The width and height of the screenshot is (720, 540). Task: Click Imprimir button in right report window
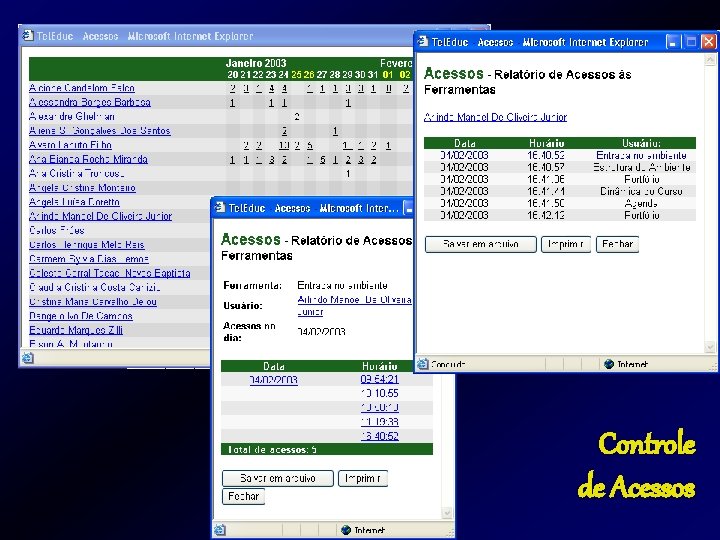(x=566, y=244)
